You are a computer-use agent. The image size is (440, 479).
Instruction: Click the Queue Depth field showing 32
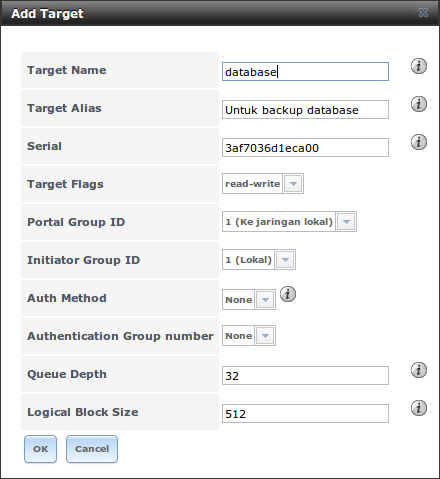click(305, 376)
